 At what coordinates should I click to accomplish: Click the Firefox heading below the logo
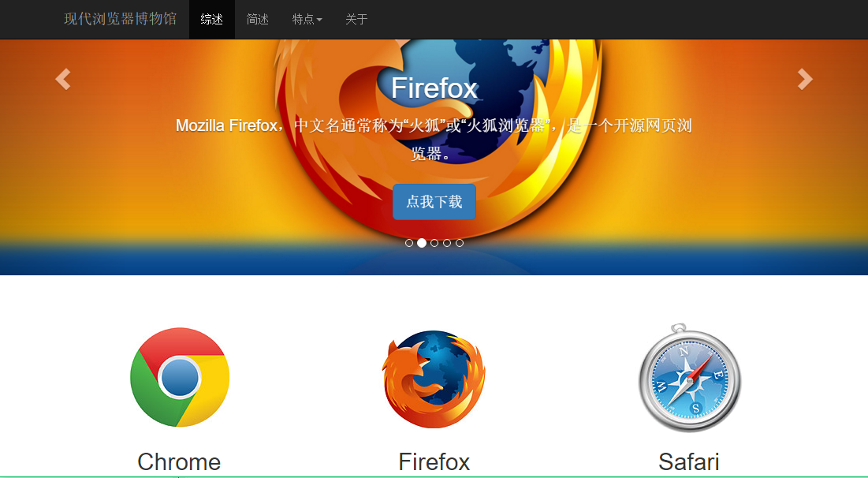[x=434, y=461]
